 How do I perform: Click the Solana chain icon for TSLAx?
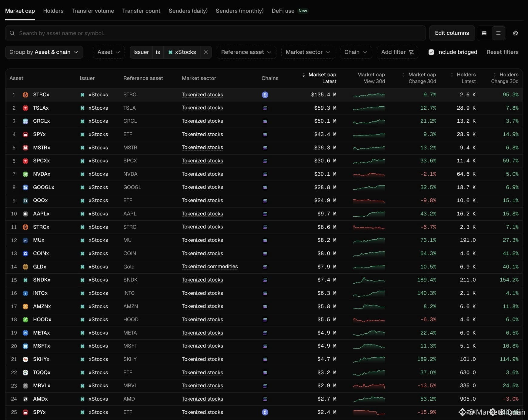[x=265, y=108]
